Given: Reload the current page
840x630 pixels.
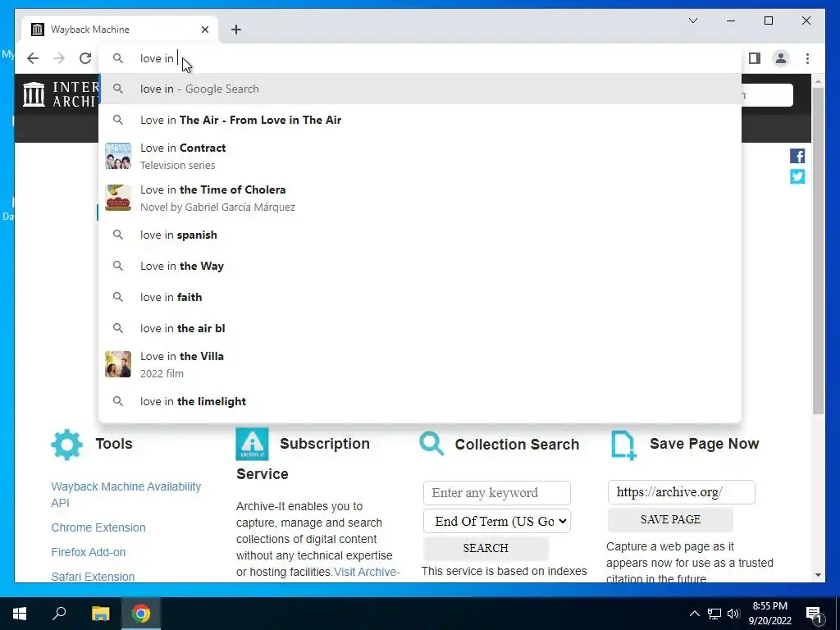Looking at the screenshot, I should (85, 58).
